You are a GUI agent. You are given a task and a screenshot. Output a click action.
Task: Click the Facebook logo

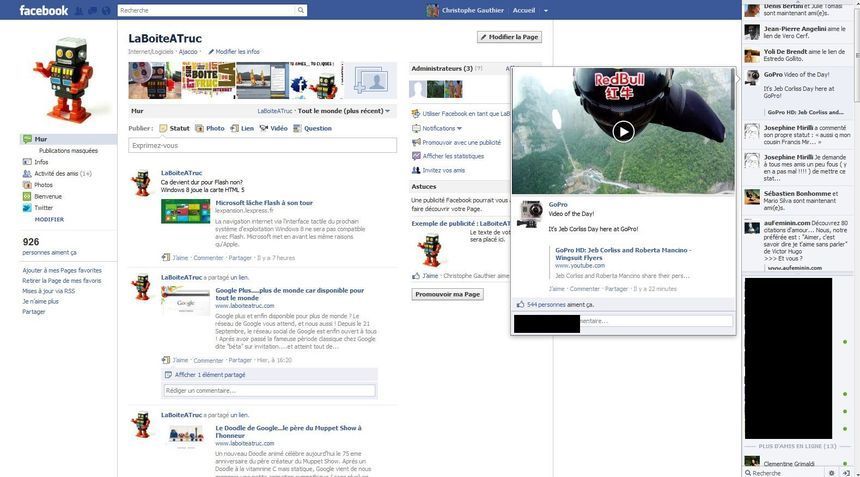tap(43, 10)
